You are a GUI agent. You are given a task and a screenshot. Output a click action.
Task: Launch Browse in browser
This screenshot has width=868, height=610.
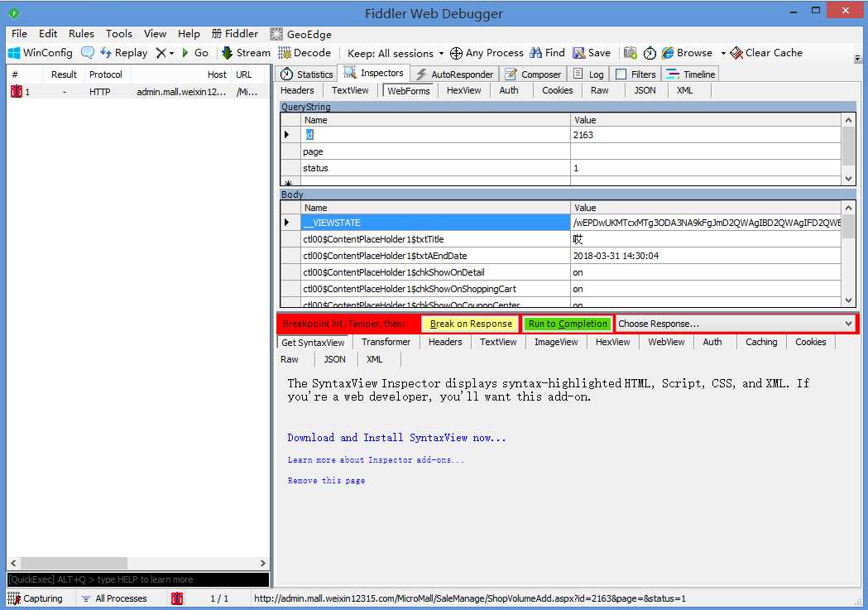click(687, 53)
